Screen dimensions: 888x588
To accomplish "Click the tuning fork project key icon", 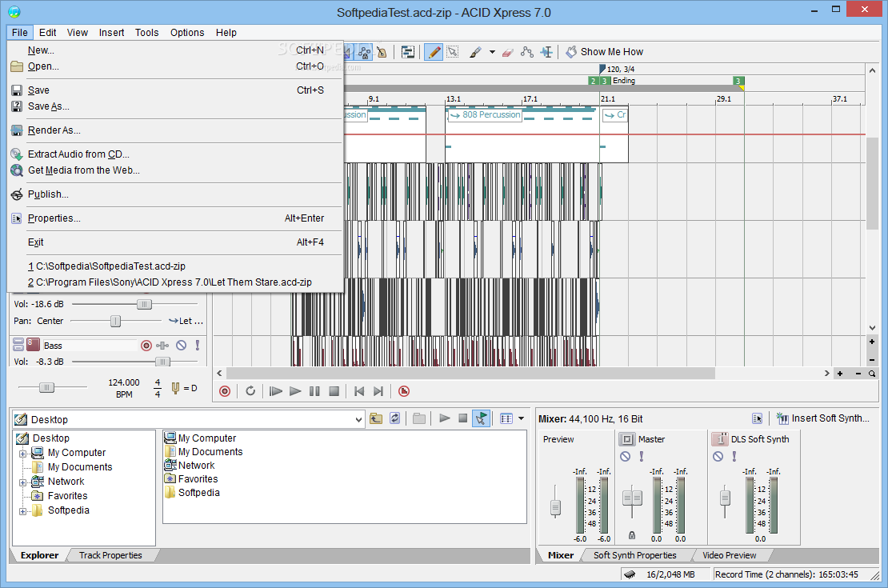I will (x=175, y=388).
